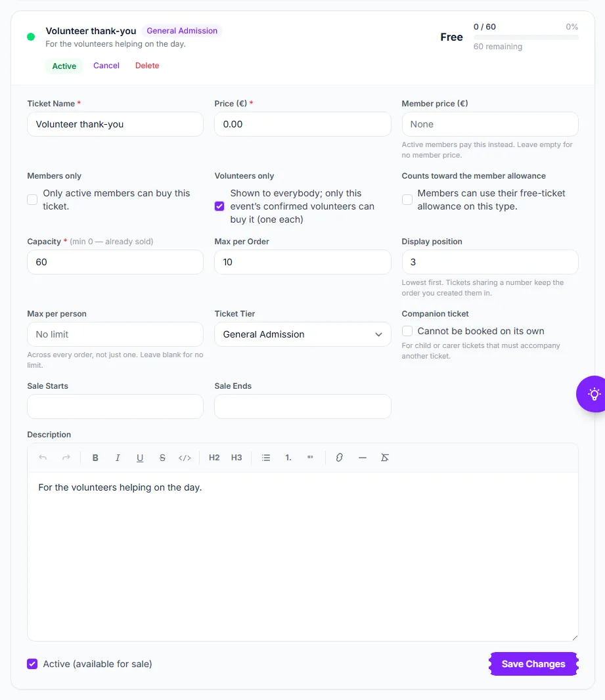This screenshot has width=605, height=700.
Task: Edit the Capacity field
Action: [115, 262]
